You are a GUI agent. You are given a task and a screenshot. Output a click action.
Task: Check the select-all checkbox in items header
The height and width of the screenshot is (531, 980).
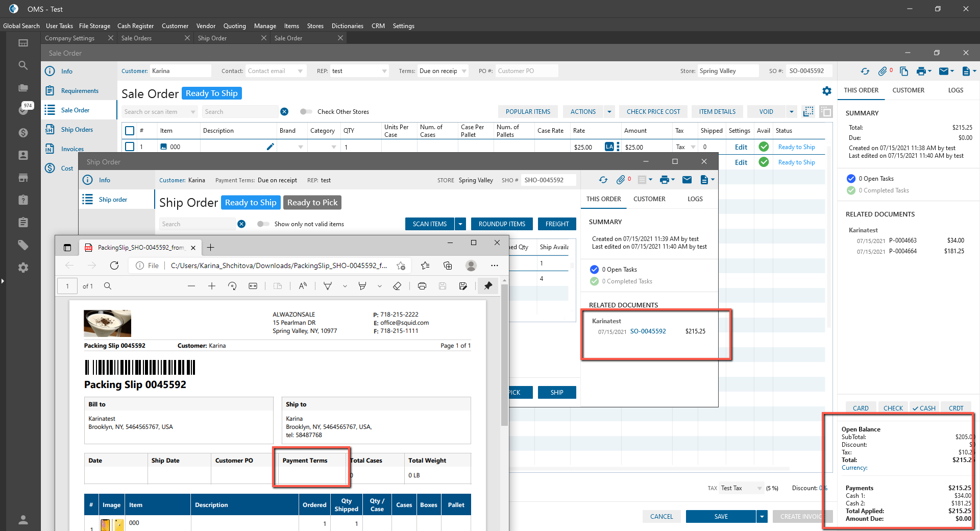point(130,131)
